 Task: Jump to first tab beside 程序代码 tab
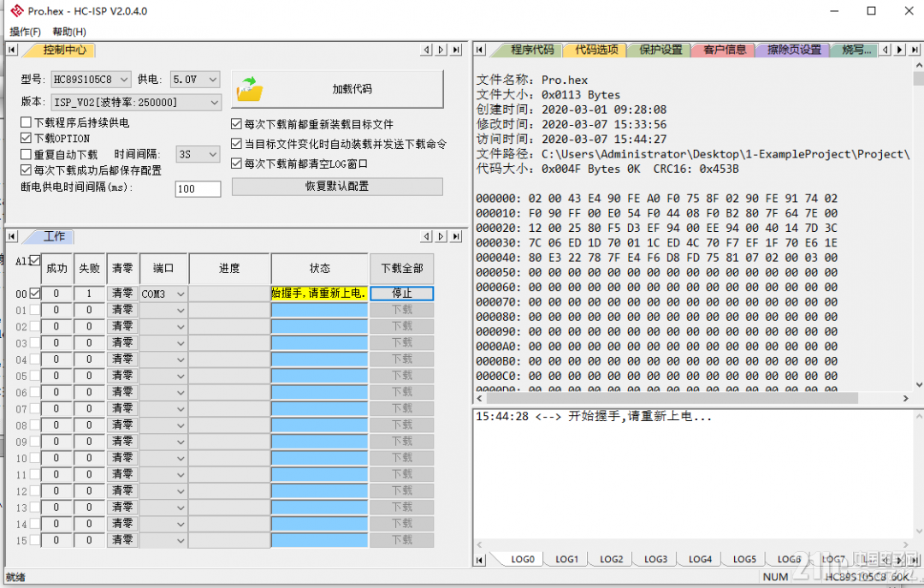480,50
